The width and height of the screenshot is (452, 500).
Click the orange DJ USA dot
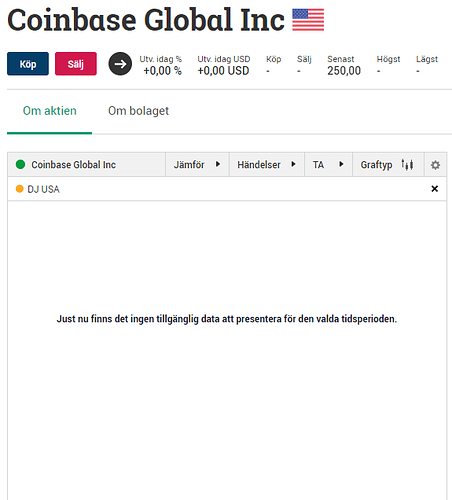pos(20,189)
